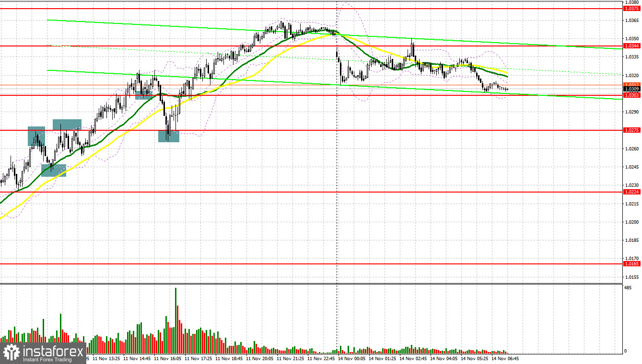642x364 pixels.
Task: Click the 1.0365 price axis label
Action: coord(631,20)
